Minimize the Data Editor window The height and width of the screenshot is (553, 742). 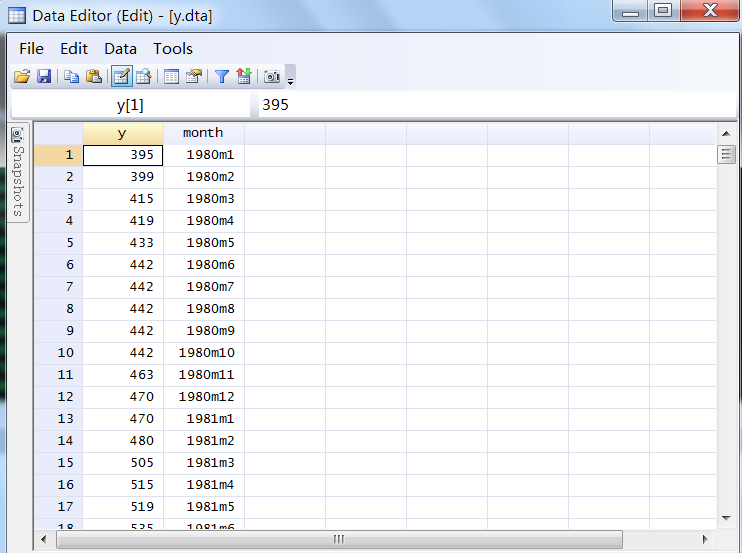tap(630, 10)
